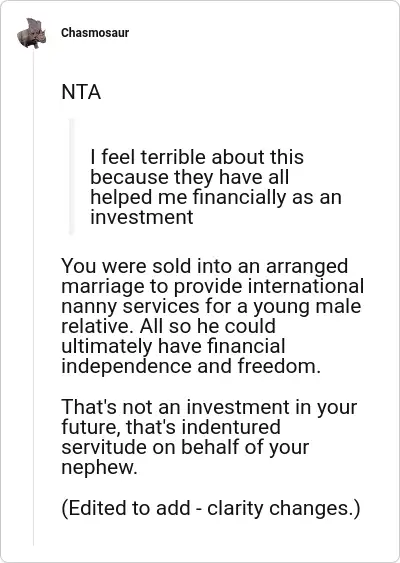Image resolution: width=400 pixels, height=563 pixels.
Task: Click the quoted line 'I feel terrible about this'
Action: pos(197,157)
